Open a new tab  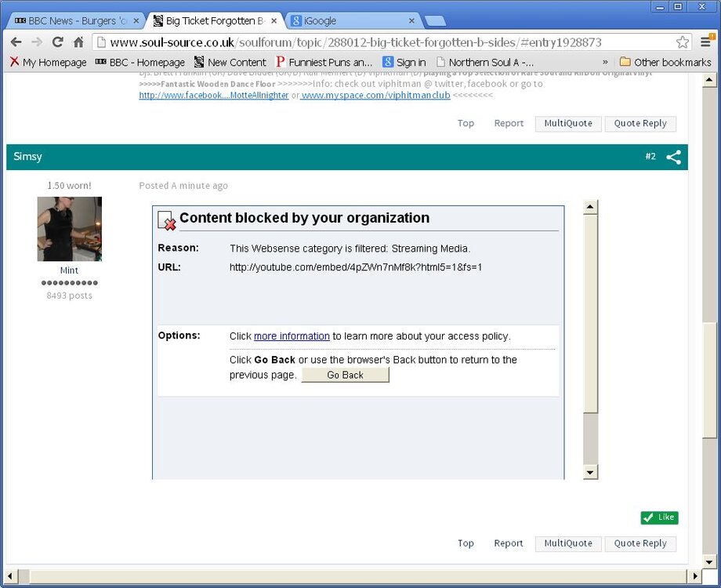coord(434,21)
